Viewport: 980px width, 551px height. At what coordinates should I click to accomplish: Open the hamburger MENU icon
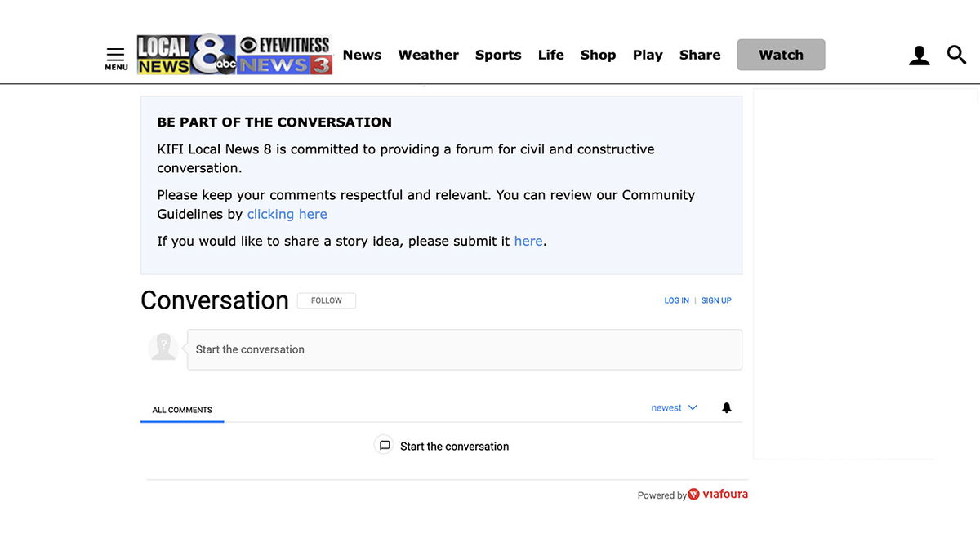[x=116, y=58]
